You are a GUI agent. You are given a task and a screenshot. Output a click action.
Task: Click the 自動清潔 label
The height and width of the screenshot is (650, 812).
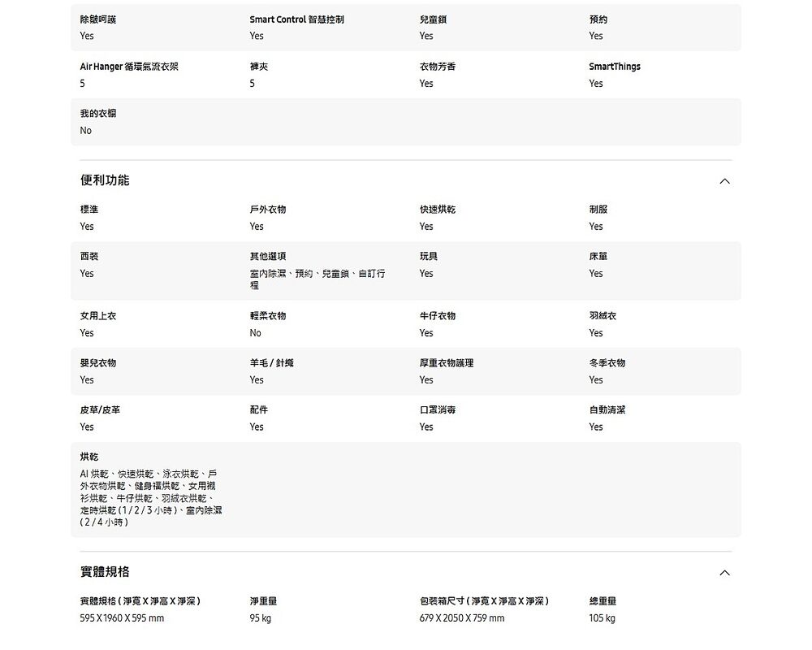click(607, 410)
